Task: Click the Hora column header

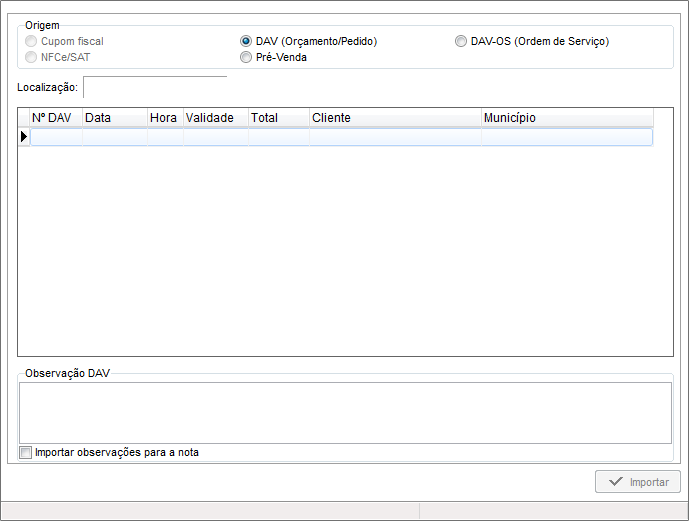Action: pyautogui.click(x=164, y=118)
